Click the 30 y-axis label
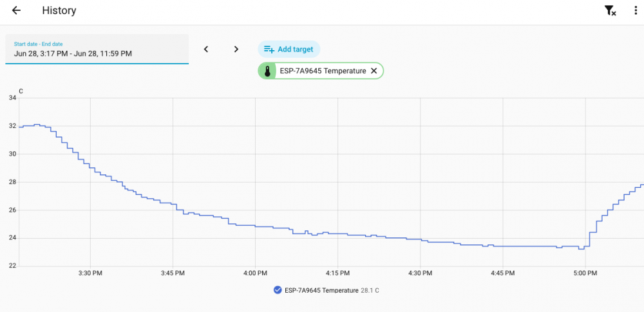This screenshot has height=312, width=644. click(x=12, y=154)
